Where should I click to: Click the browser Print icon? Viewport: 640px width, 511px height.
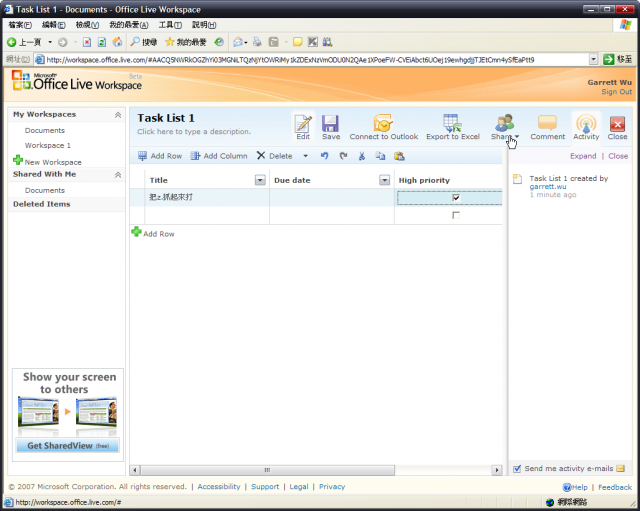[257, 42]
